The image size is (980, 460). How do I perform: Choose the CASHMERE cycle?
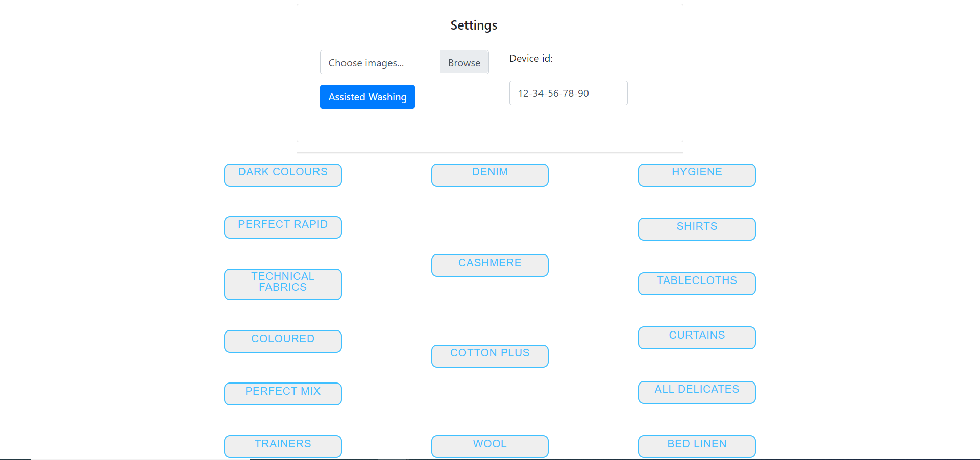click(489, 265)
